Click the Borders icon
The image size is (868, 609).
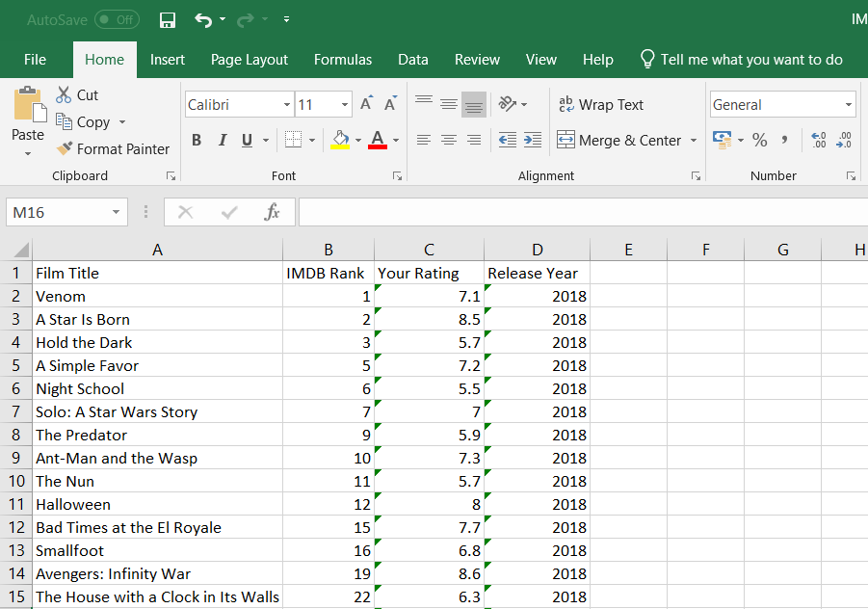pos(294,140)
